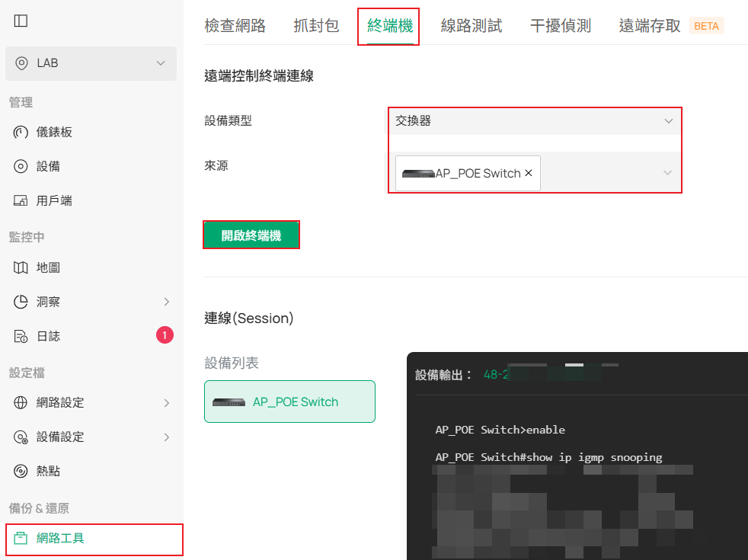
Task: Remove AP_POE Switch tag from 來源
Action: (x=529, y=173)
